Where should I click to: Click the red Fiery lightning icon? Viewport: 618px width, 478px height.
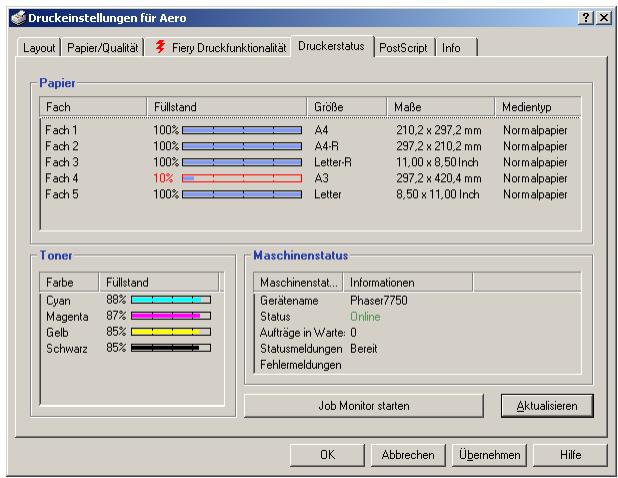[160, 46]
